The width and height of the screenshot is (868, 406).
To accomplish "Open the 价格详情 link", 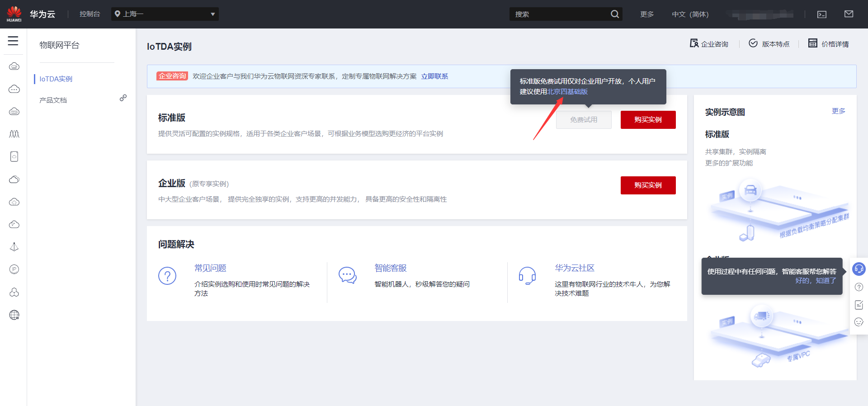I will pos(835,44).
